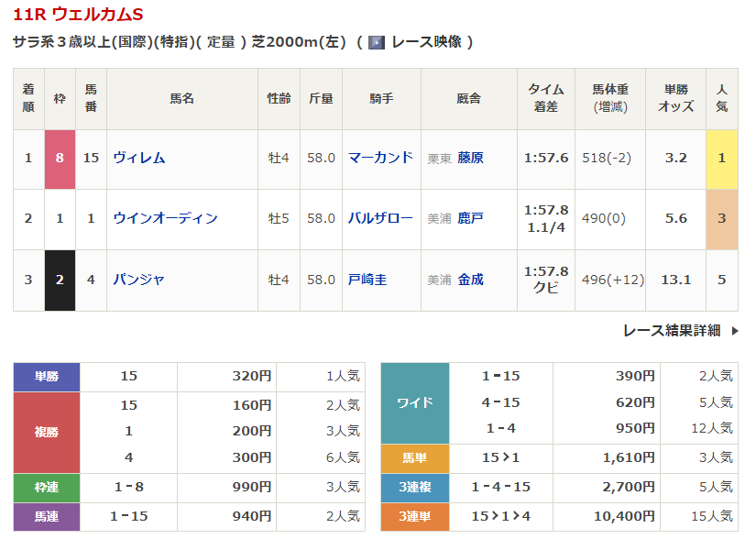The height and width of the screenshot is (539, 756).
Task: Open jockey 戸崎圭 link
Action: tap(367, 279)
